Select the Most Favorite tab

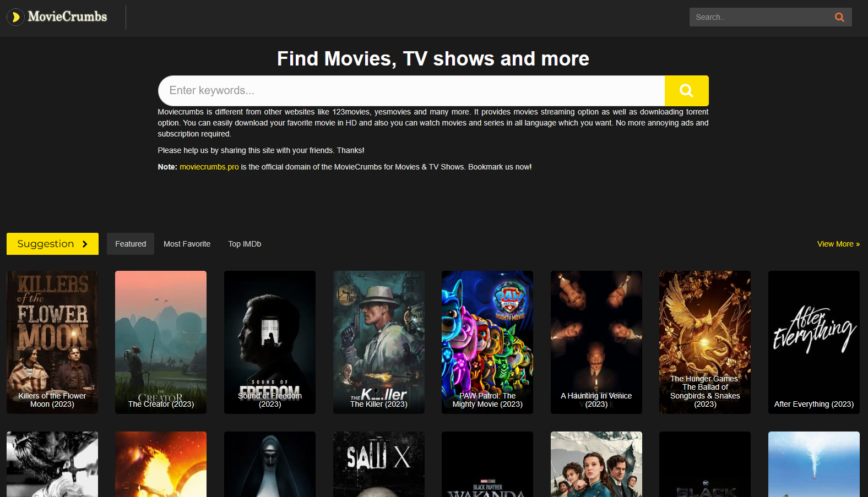(x=187, y=244)
